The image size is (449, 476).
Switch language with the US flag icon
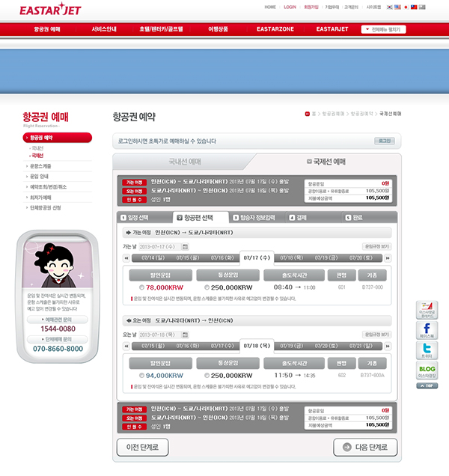[x=397, y=7]
